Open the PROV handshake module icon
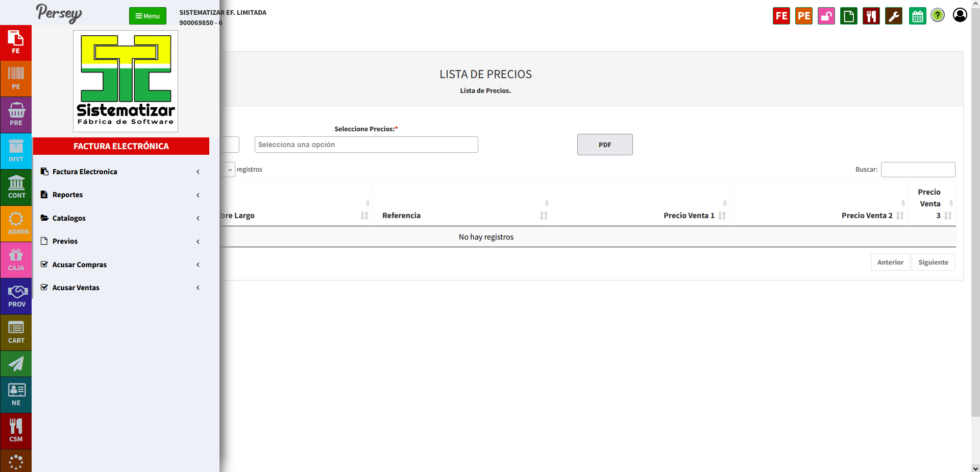This screenshot has width=980, height=472. click(x=16, y=296)
